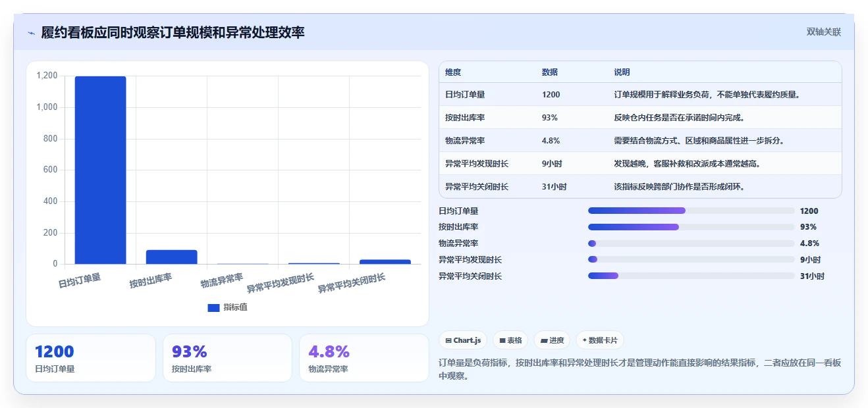Select the 数据卡片 tag chip
The image size is (868, 408).
point(599,340)
